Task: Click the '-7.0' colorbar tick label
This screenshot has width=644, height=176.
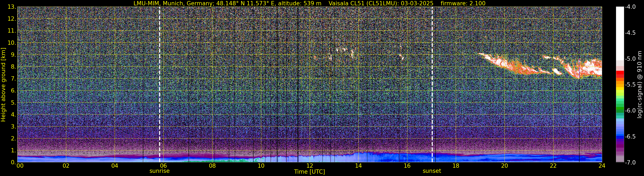Action: [630, 163]
